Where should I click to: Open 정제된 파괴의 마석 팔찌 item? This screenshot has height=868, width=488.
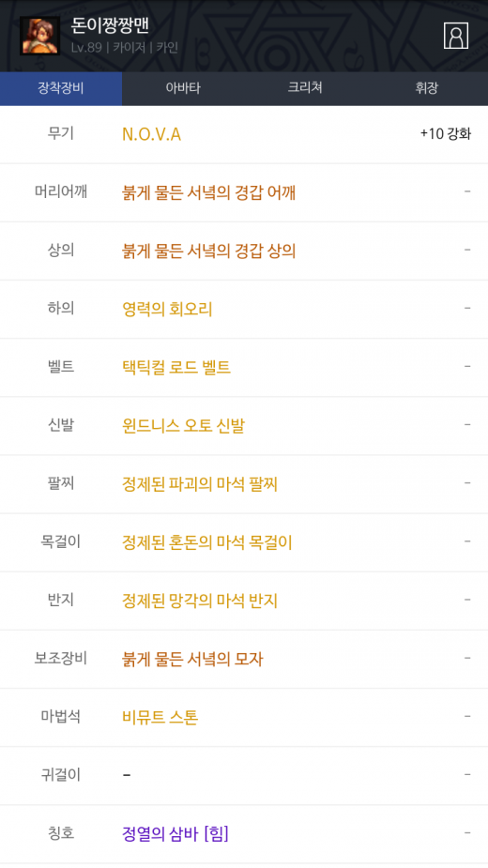(199, 484)
